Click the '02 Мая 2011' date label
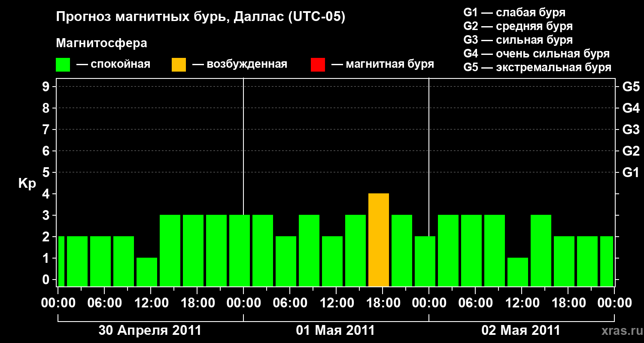The height and width of the screenshot is (343, 644). (521, 331)
